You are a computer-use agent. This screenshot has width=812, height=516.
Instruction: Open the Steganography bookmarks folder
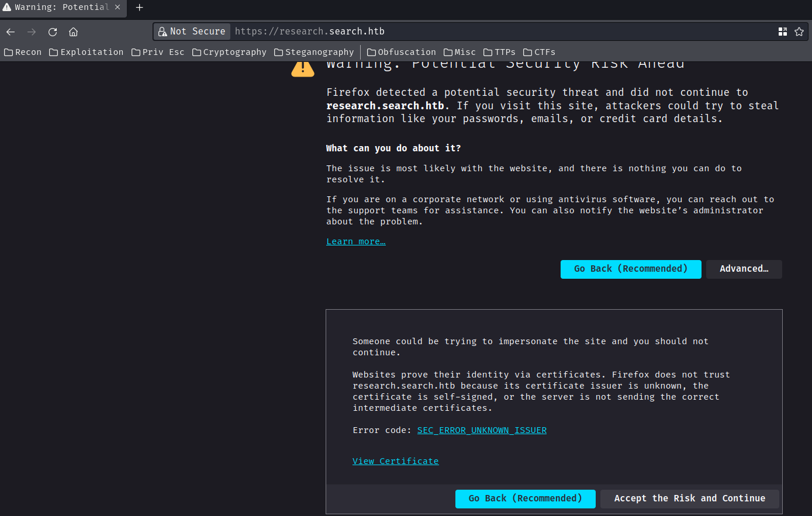(x=314, y=52)
